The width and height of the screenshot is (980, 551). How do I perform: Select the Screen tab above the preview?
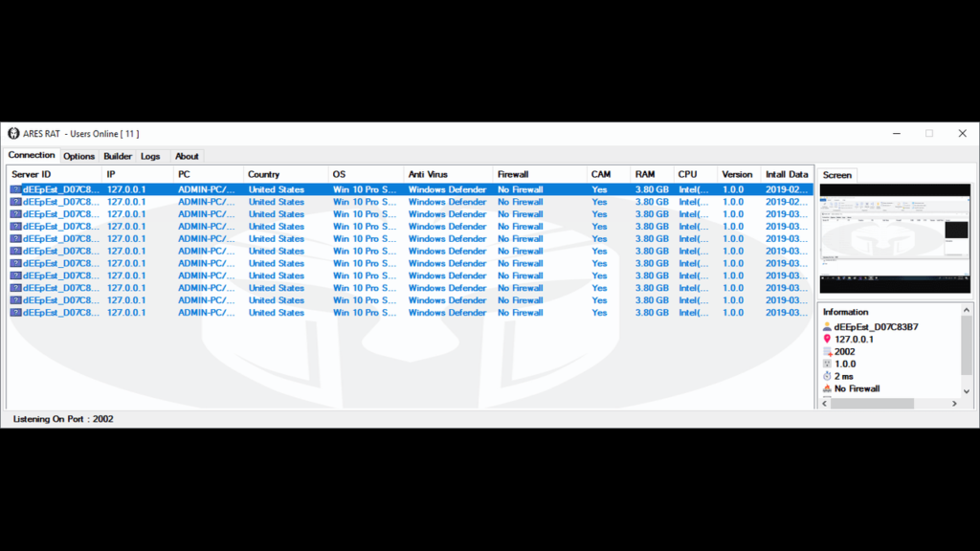836,175
